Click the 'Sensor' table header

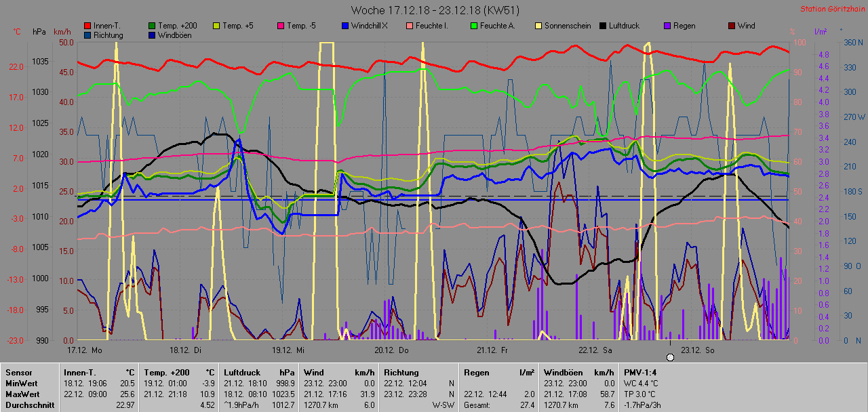pos(18,372)
